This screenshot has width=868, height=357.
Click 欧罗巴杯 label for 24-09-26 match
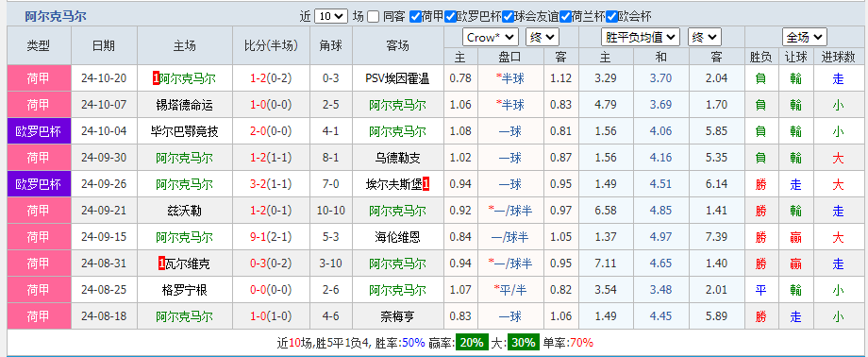pyautogui.click(x=39, y=184)
